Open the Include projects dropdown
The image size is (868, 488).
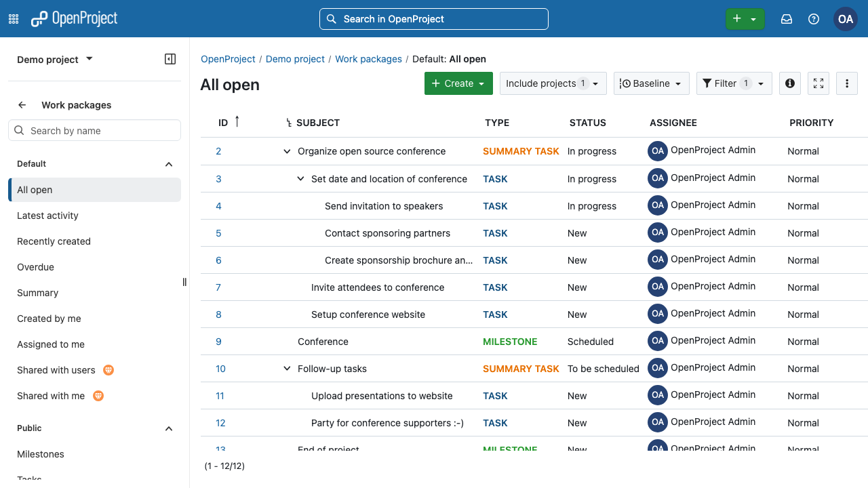tap(553, 83)
